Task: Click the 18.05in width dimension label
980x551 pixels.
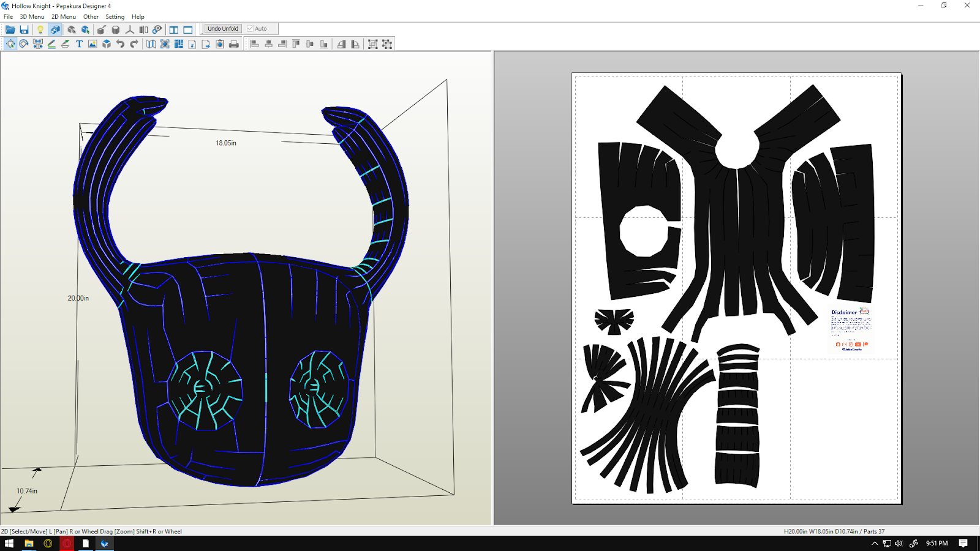Action: pyautogui.click(x=225, y=143)
